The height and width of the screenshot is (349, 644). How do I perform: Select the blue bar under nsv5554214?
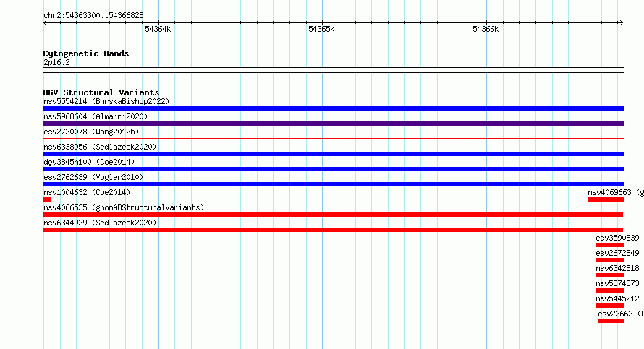333,108
